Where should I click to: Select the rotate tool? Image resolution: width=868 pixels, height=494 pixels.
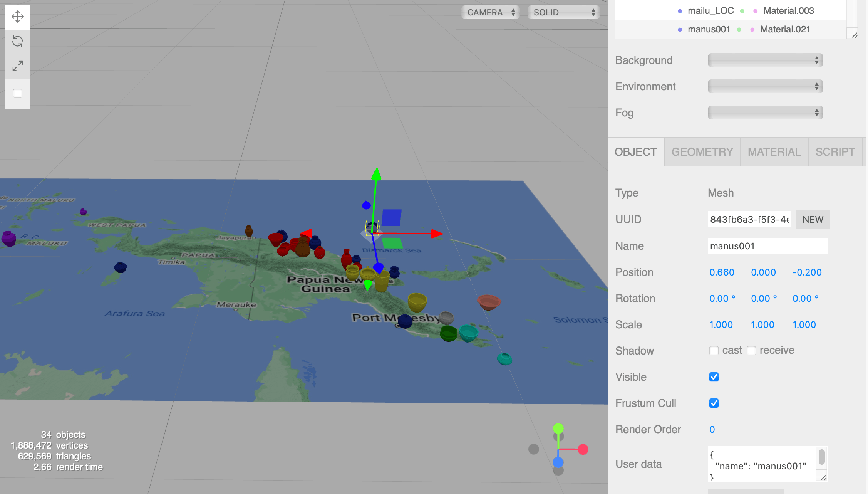click(18, 41)
